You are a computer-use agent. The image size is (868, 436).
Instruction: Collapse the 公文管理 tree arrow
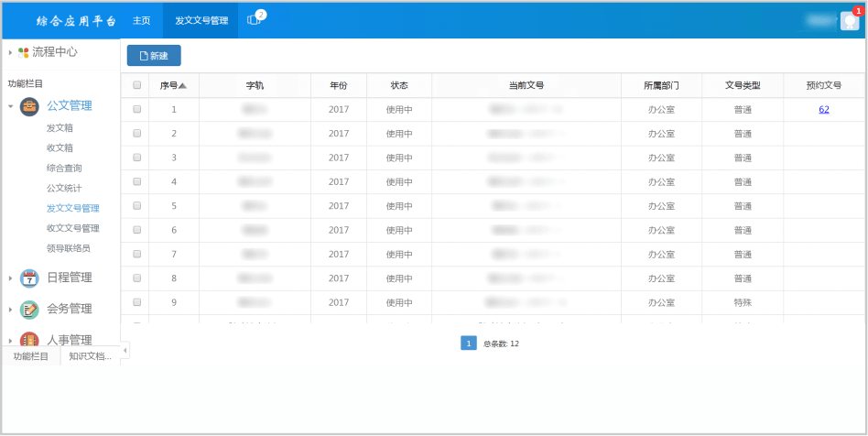[10, 106]
